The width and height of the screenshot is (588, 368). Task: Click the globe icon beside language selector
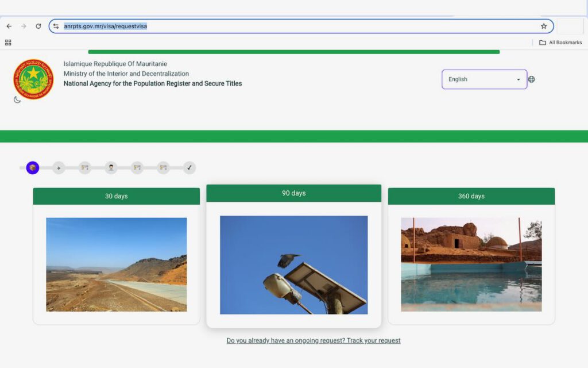pos(531,79)
